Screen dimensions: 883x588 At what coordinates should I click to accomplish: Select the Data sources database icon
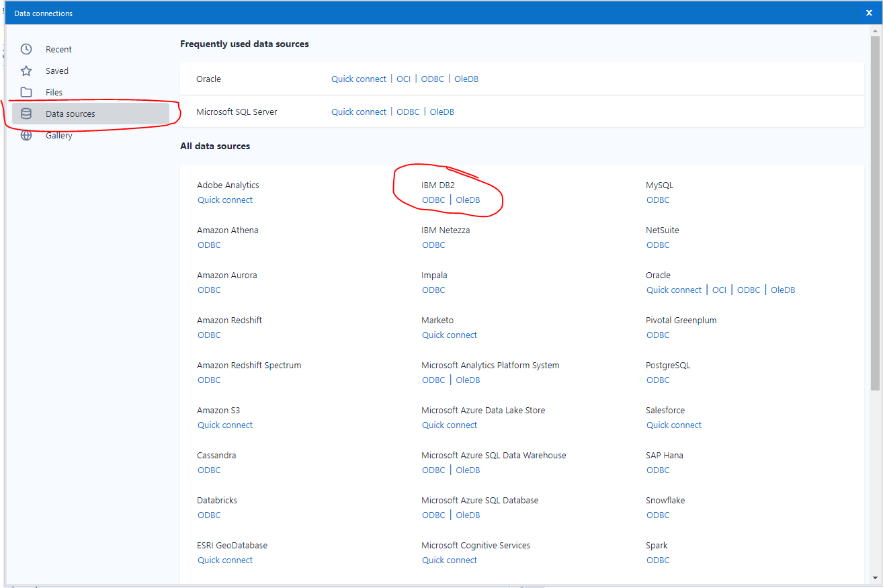coord(26,114)
